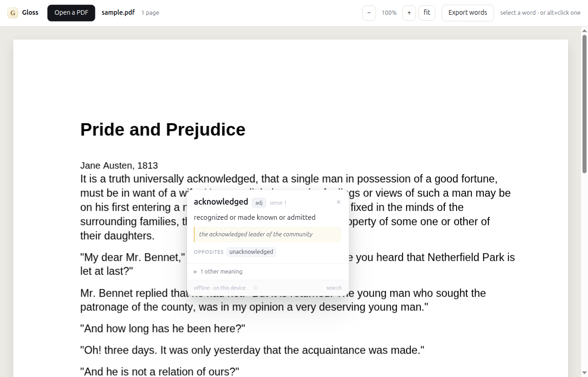This screenshot has height=377, width=588.
Task: Click the "sense 1" label
Action: [x=278, y=203]
